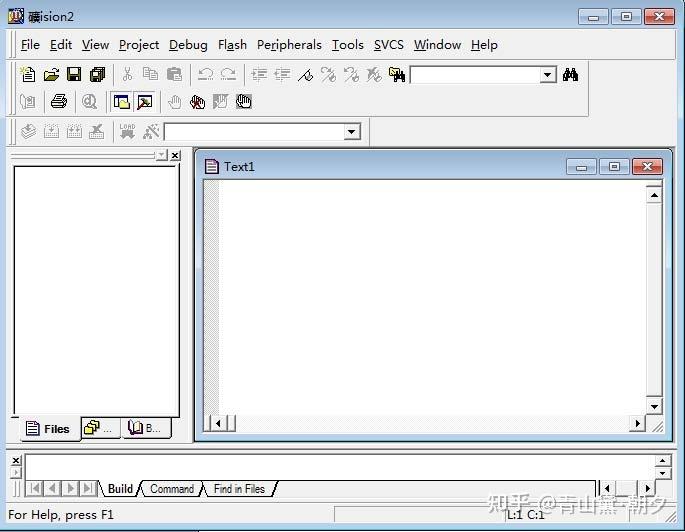The width and height of the screenshot is (685, 532).
Task: Clear all bookmarks icon
Action: [374, 75]
